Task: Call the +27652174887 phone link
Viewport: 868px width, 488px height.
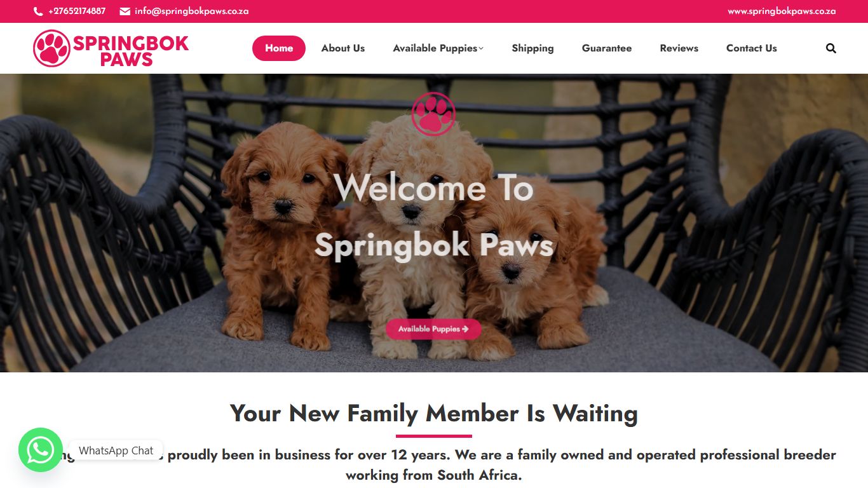Action: (x=77, y=11)
